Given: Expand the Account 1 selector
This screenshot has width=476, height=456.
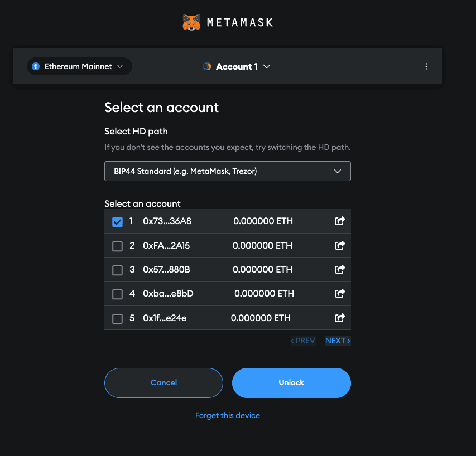Looking at the screenshot, I should tap(237, 66).
